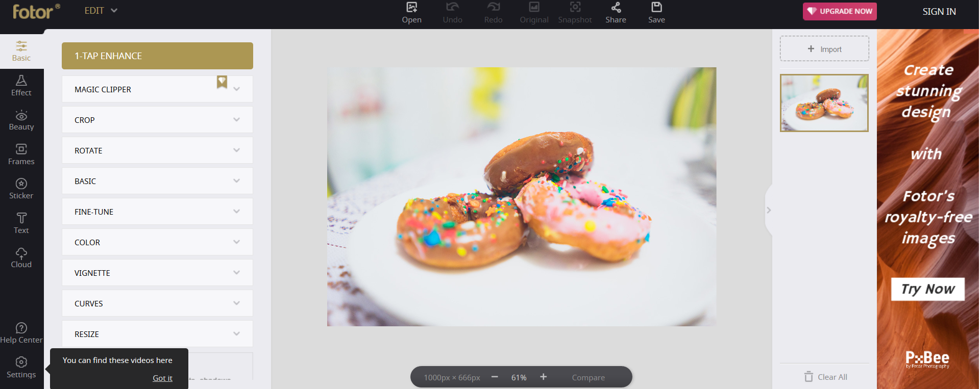Switch to the Basic tab
This screenshot has height=389, width=980.
tap(21, 51)
